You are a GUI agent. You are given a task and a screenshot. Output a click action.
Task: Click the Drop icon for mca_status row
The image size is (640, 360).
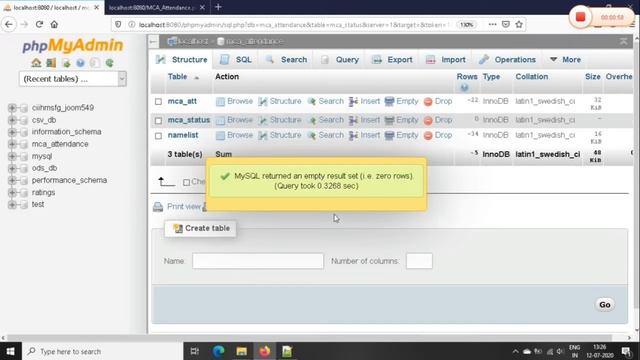(428, 120)
